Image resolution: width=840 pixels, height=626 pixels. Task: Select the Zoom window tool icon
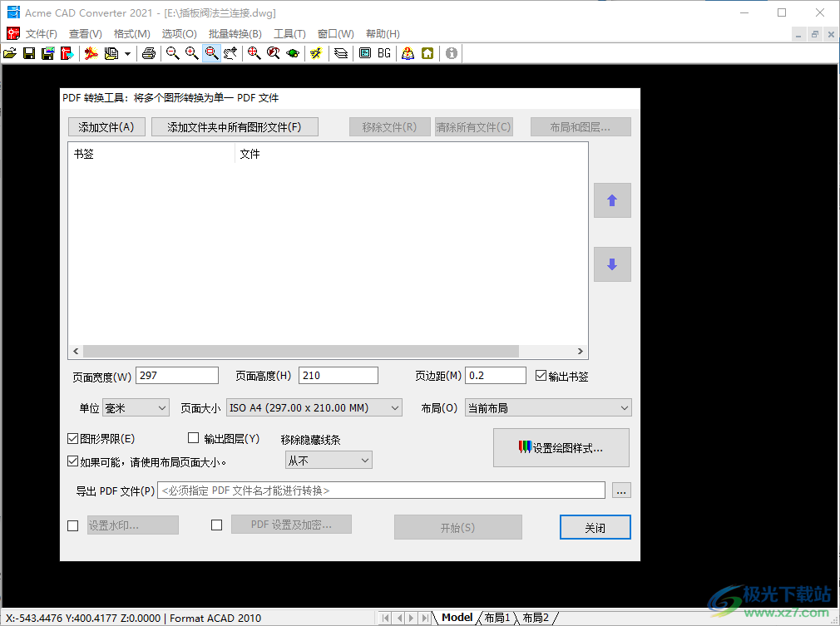[x=211, y=53]
